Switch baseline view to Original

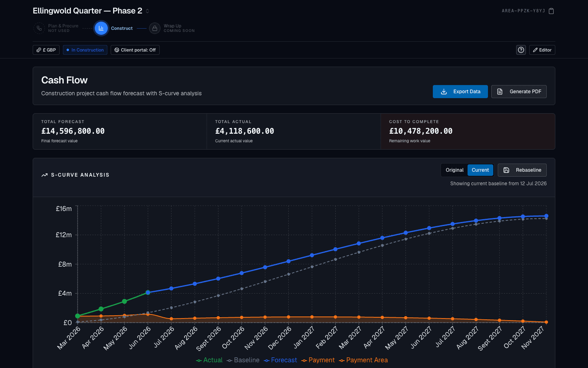[454, 170]
